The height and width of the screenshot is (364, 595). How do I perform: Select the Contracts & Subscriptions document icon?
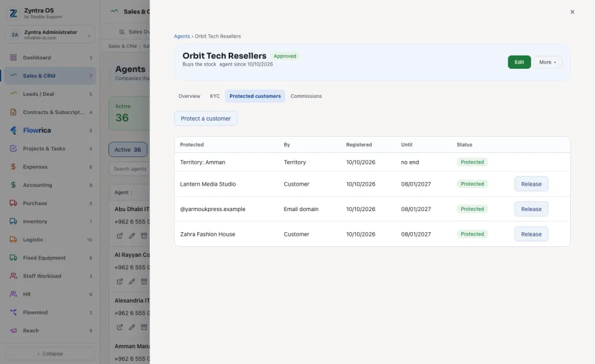(13, 112)
